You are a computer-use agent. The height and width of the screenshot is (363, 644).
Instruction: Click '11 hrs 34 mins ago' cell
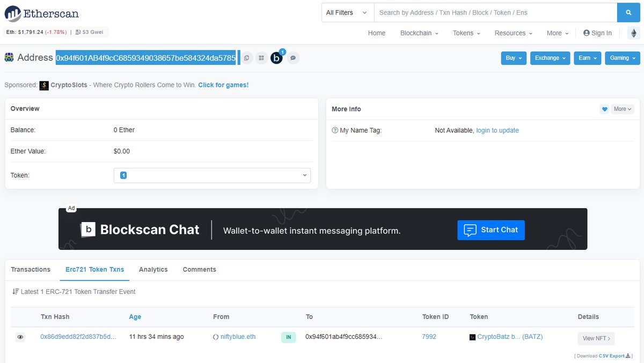(x=157, y=337)
